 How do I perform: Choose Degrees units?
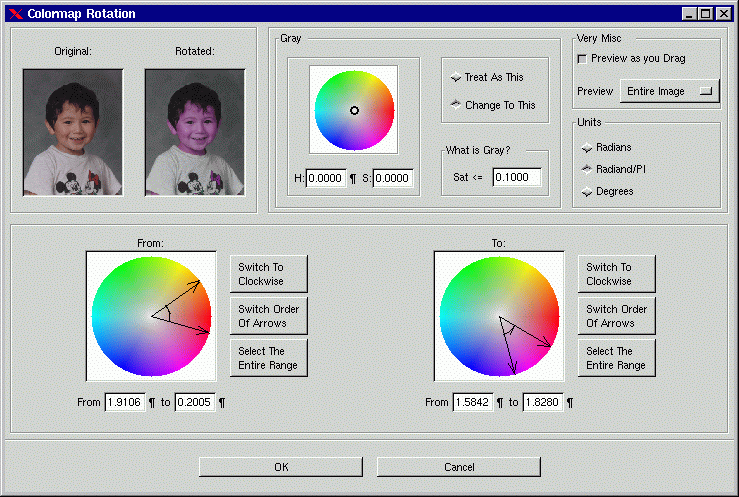click(587, 192)
